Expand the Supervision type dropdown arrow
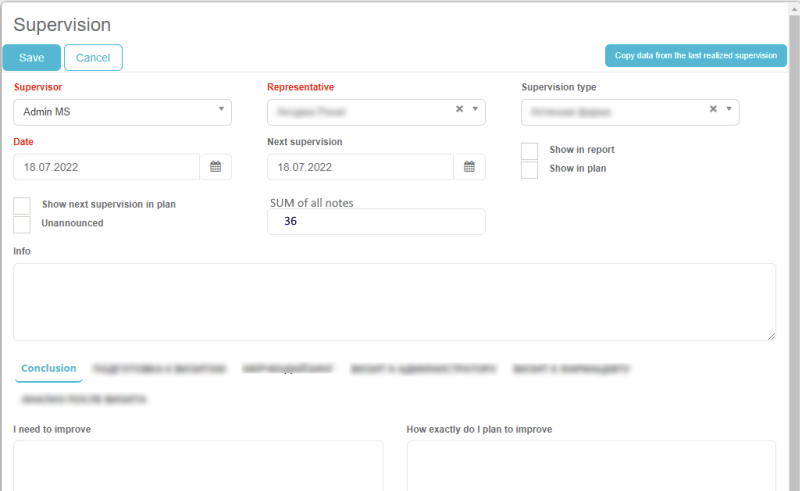This screenshot has height=491, width=800. coord(729,109)
